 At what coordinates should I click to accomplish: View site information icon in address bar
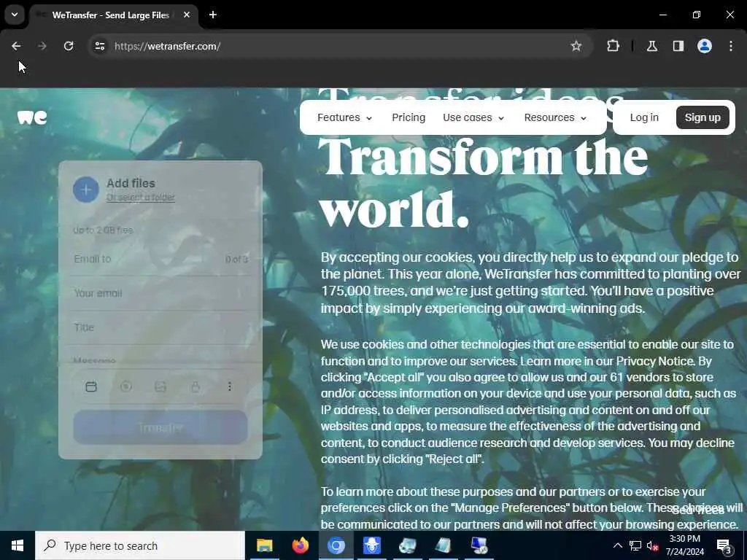pyautogui.click(x=100, y=46)
